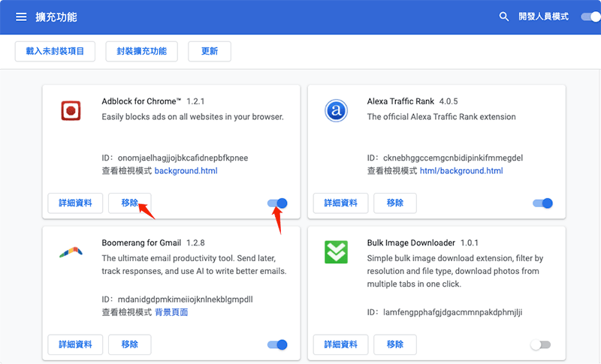Viewport: 601px width, 364px height.
Task: Open 詳細資料 for Alexa Traffic Rank
Action: coord(341,203)
